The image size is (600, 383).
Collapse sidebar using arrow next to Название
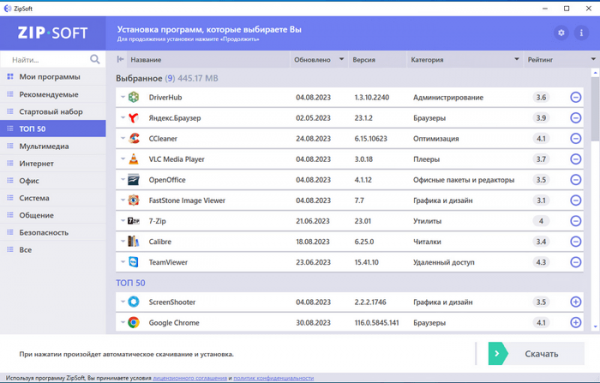120,59
